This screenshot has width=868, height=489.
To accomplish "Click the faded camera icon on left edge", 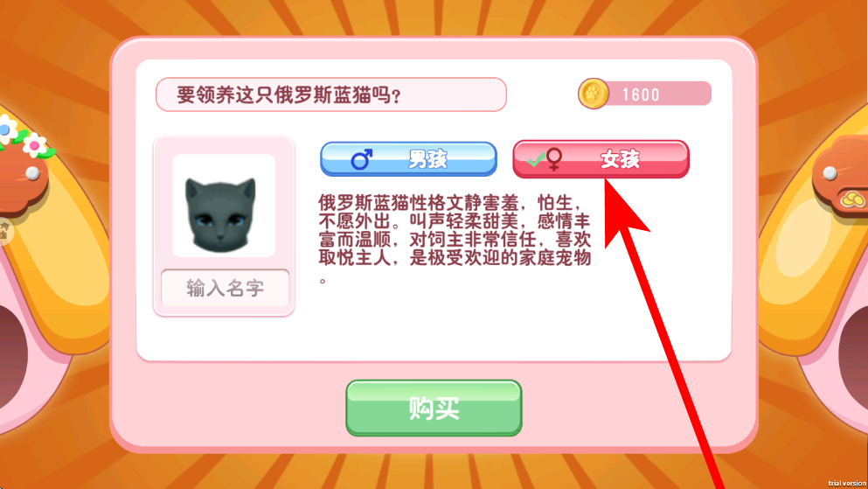I will (x=4, y=231).
